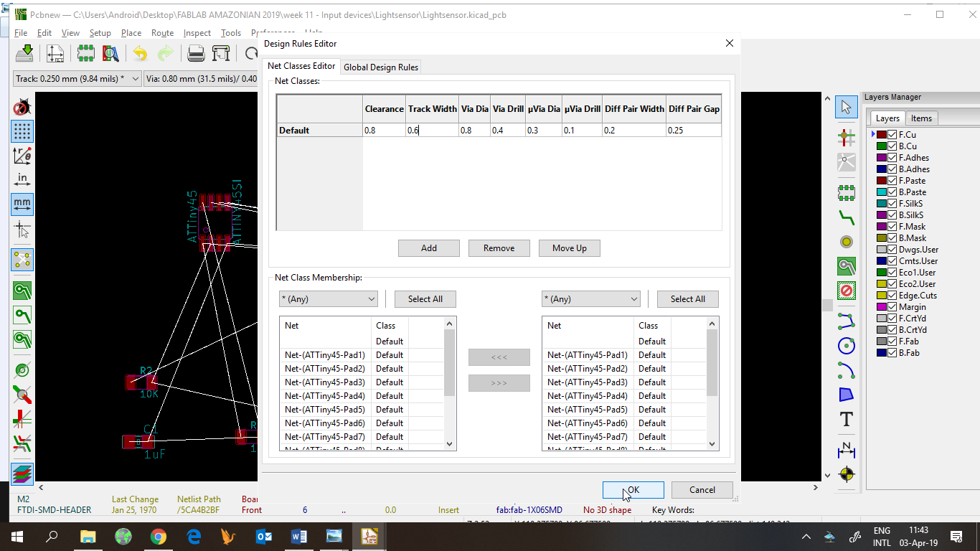Viewport: 980px width, 551px height.
Task: Change the cursor shape icon
Action: pyautogui.click(x=22, y=230)
